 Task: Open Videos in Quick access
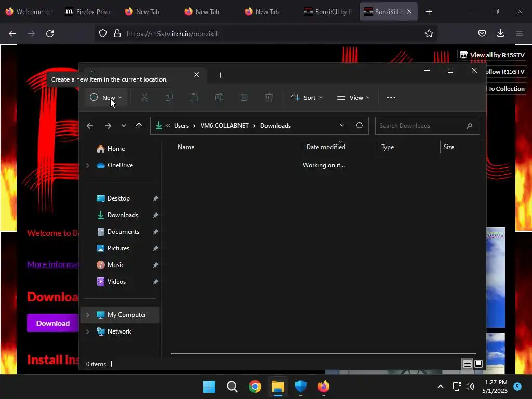pyautogui.click(x=116, y=282)
